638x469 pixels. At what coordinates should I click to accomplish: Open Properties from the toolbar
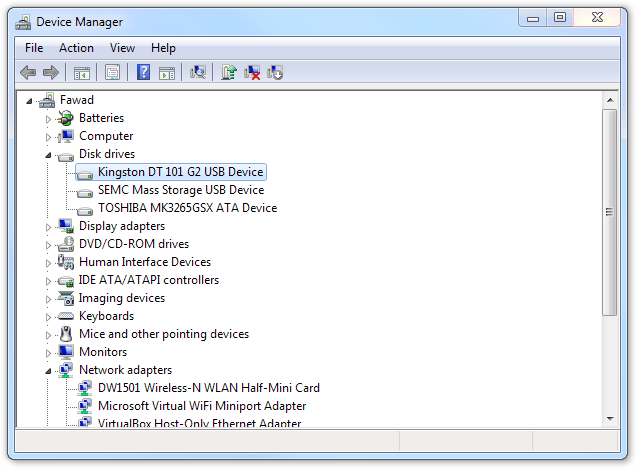pyautogui.click(x=112, y=72)
